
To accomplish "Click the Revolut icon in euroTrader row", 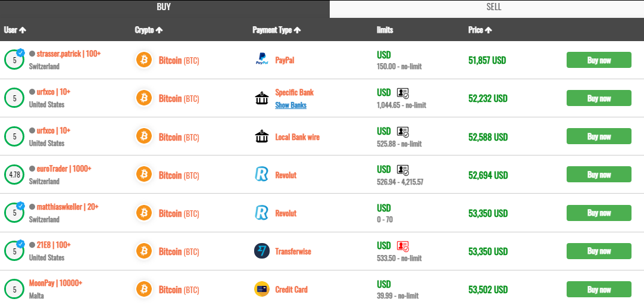I will point(261,175).
